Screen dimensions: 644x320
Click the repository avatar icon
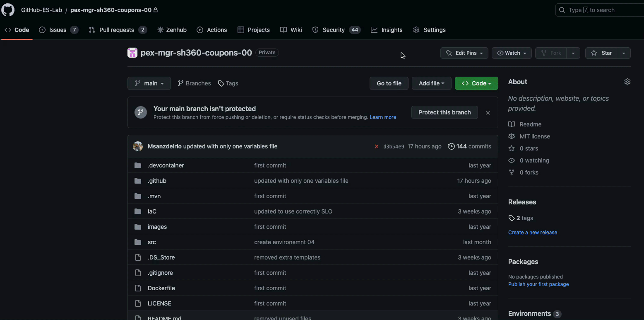(x=132, y=53)
